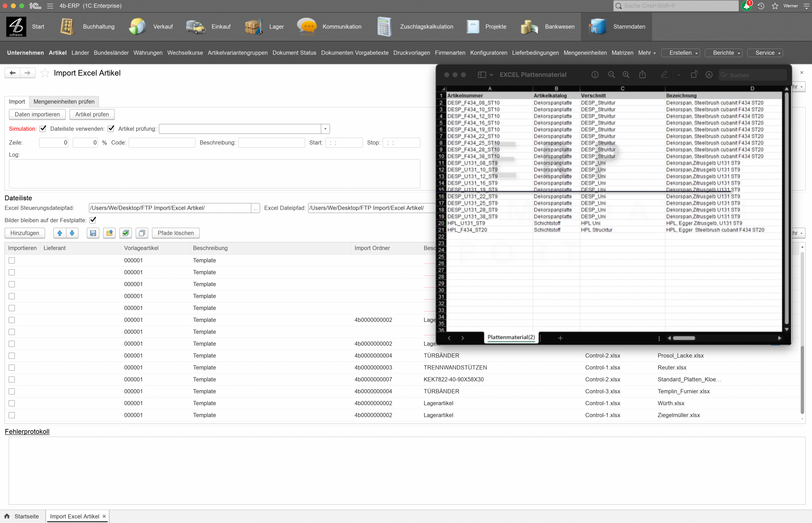
Task: Save the file list with floppy disk icon
Action: pyautogui.click(x=93, y=233)
